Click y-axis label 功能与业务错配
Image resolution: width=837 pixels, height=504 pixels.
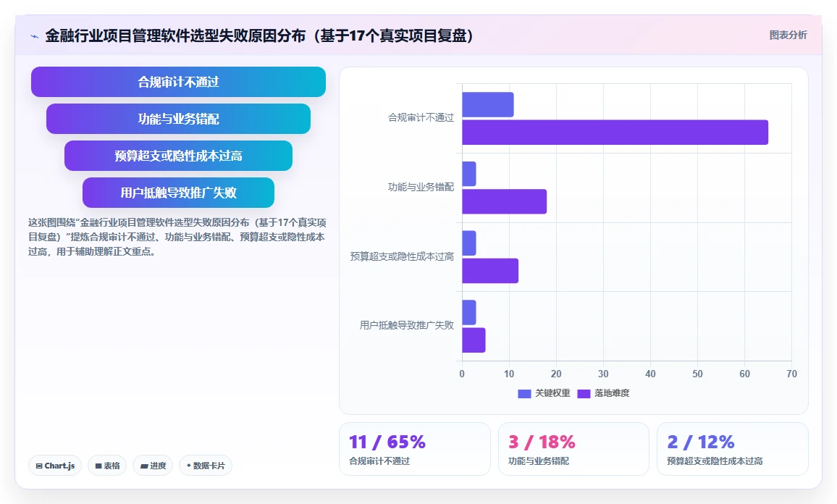tap(421, 187)
